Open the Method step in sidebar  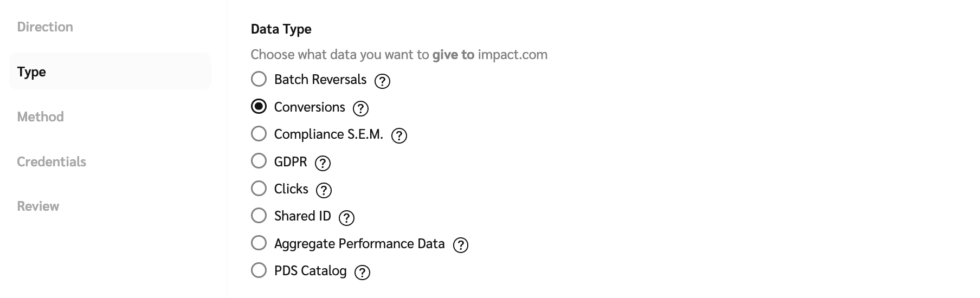pyautogui.click(x=41, y=116)
